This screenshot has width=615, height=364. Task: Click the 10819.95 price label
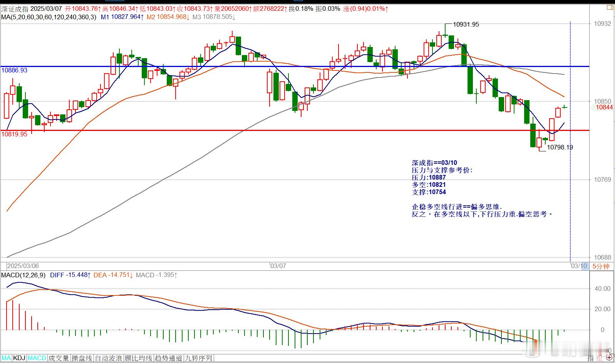pos(14,134)
